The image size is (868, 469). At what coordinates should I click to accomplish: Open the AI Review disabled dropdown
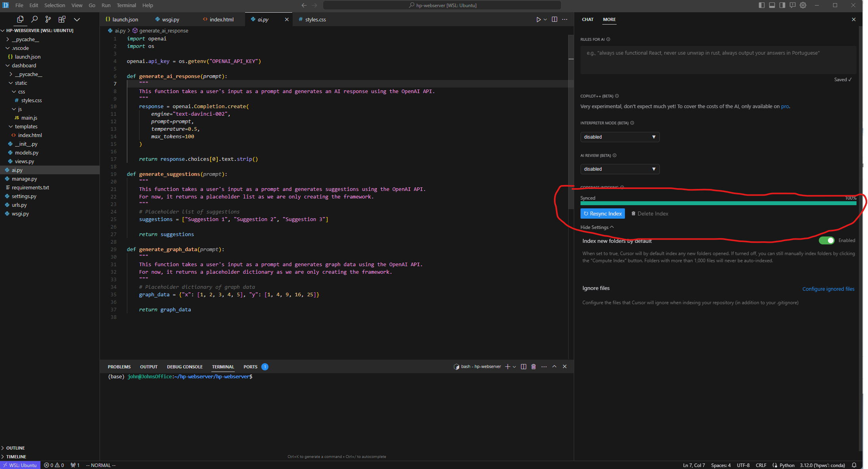coord(619,169)
